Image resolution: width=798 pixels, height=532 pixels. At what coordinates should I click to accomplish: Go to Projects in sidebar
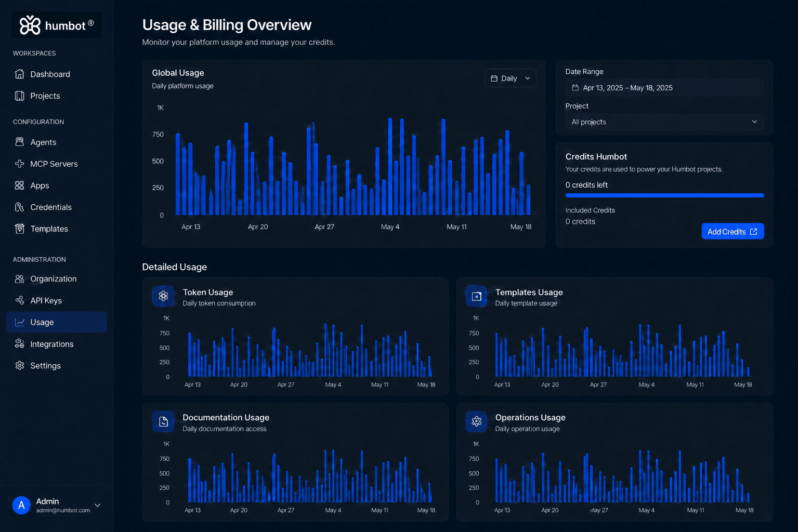(x=57, y=96)
